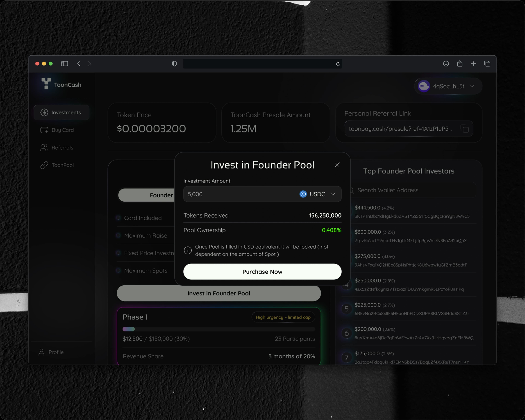Screen dimensions: 525x420
Task: Close the Invest in Founder Pool dialog
Action: (337, 165)
